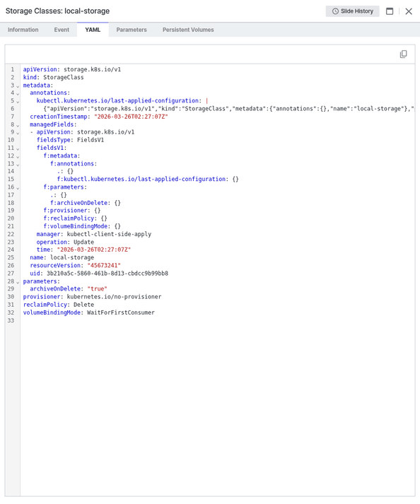Collapse the metadata block on line 3
Screen dimensions: 420x504
pyautogui.click(x=18, y=86)
